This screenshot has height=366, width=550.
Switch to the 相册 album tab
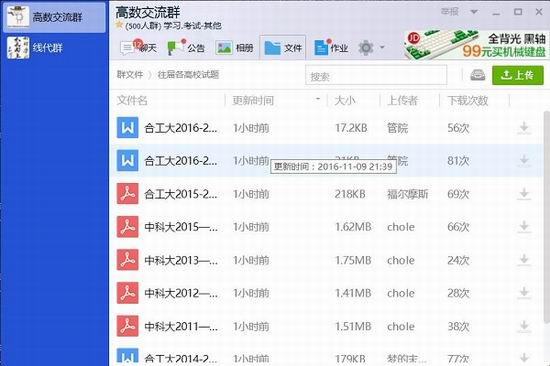point(234,48)
